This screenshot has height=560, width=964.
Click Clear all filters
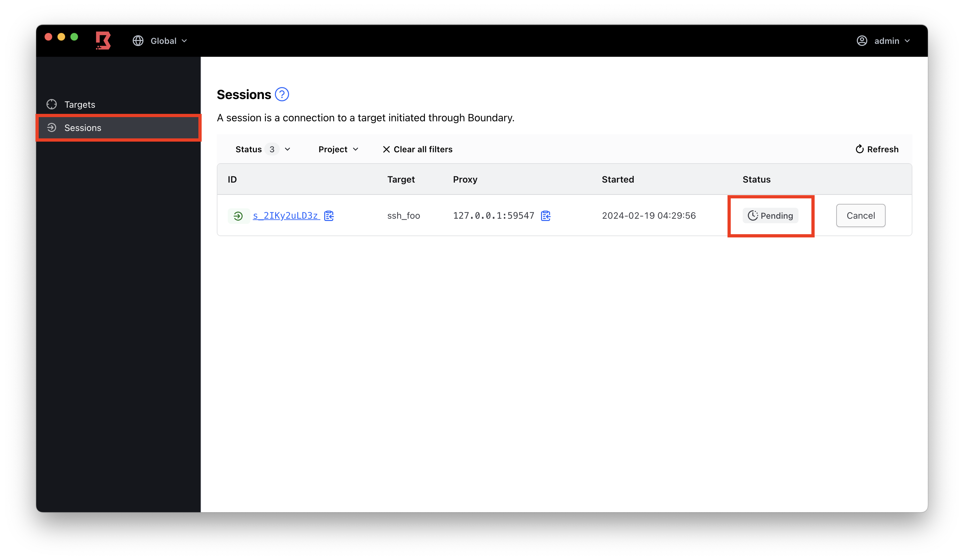[417, 149]
